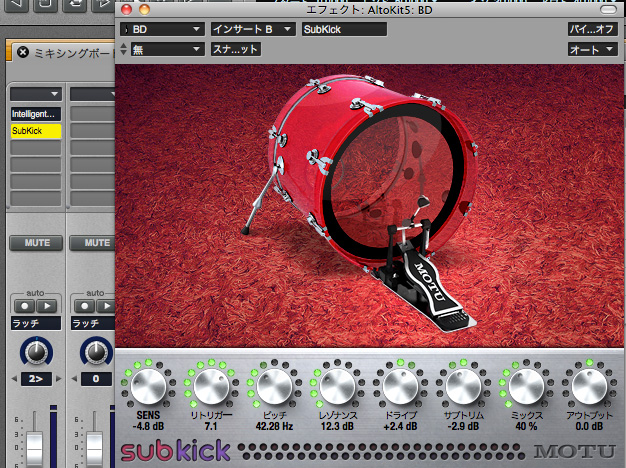The width and height of the screenshot is (626, 468).
Task: Click the 40 % mix value
Action: (x=526, y=426)
